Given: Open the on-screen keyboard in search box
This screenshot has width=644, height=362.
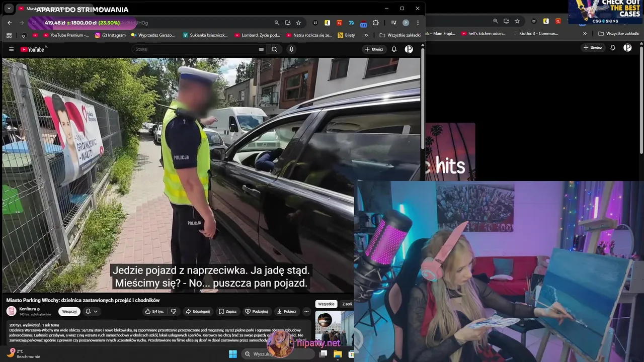Looking at the screenshot, I should 261,49.
